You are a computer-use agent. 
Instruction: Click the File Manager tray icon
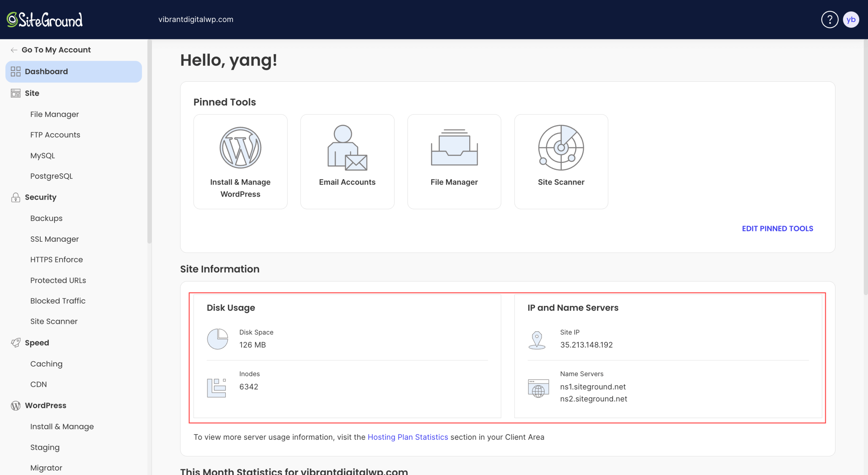click(x=454, y=148)
